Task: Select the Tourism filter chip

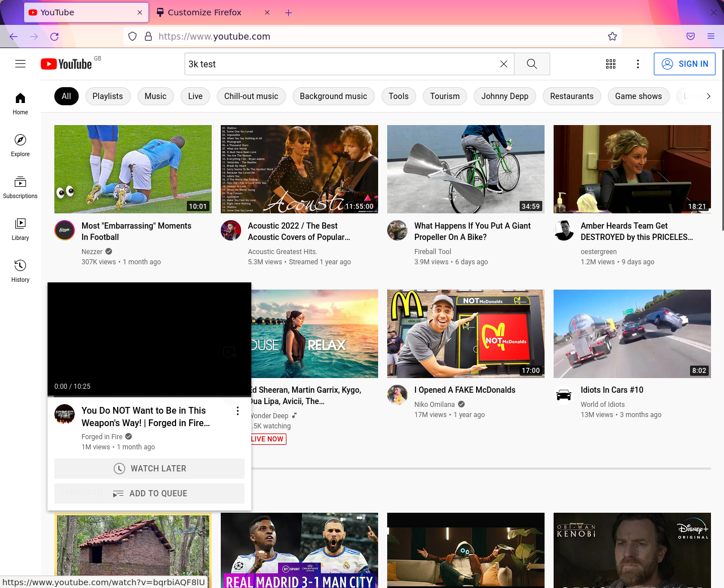Action: [x=445, y=96]
